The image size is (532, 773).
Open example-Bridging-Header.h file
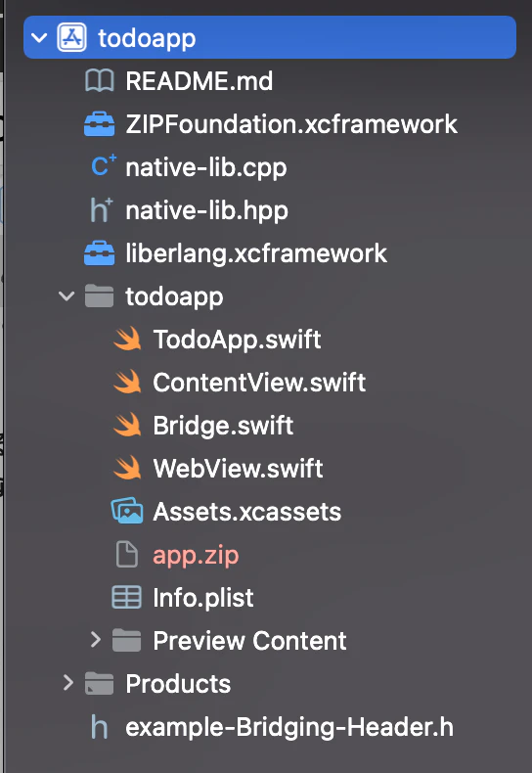pos(289,728)
